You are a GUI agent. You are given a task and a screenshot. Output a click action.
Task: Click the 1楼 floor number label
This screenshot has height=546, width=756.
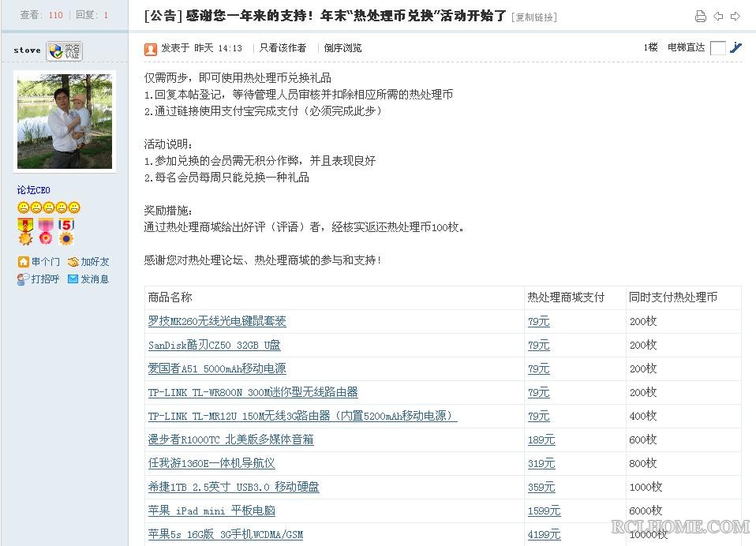[x=650, y=47]
